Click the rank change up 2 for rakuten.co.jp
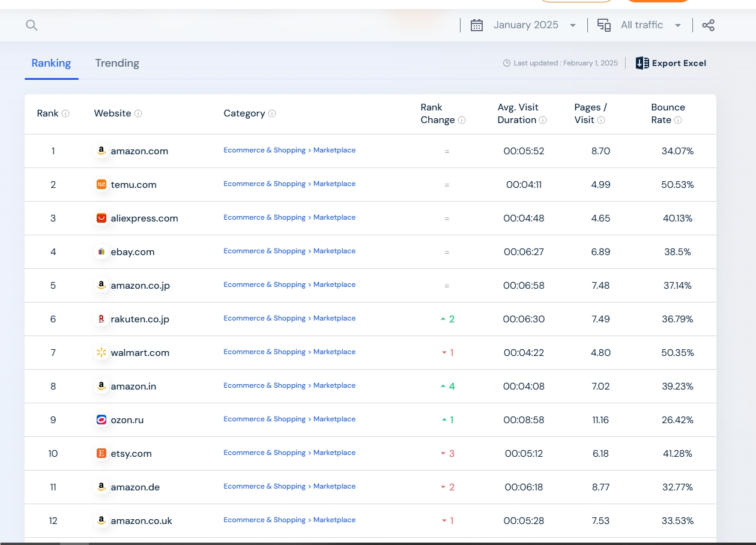 click(x=447, y=319)
